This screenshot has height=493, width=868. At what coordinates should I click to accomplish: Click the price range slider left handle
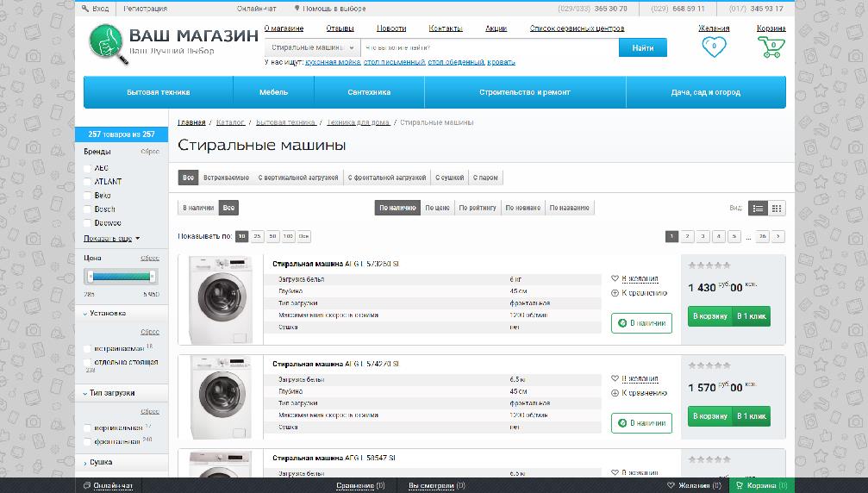click(x=91, y=277)
